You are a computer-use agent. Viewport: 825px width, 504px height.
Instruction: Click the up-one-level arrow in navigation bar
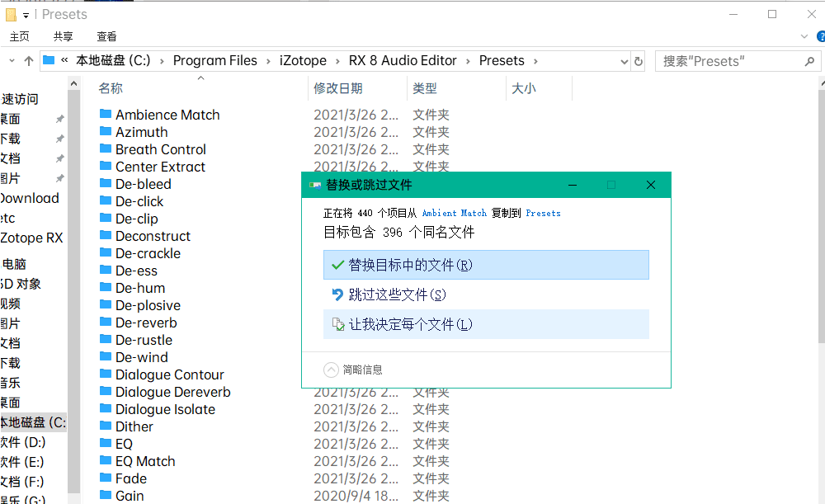tap(29, 61)
